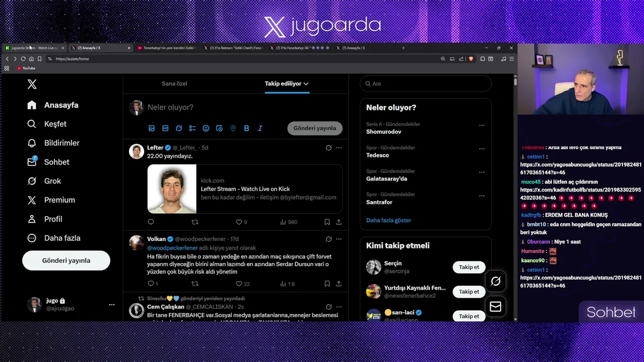
Task: Open the floating Grok button
Action: (x=496, y=282)
